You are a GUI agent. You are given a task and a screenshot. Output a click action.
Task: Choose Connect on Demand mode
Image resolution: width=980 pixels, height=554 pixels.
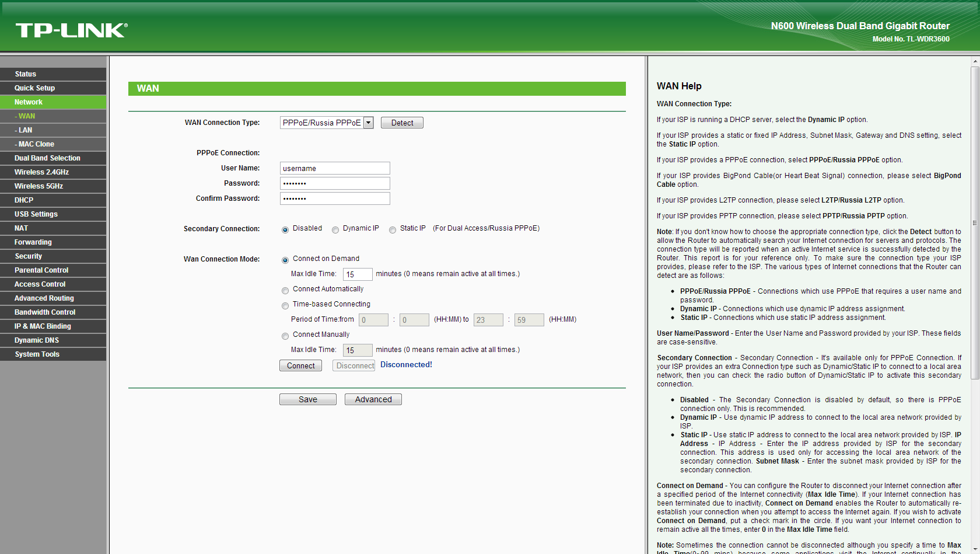285,260
